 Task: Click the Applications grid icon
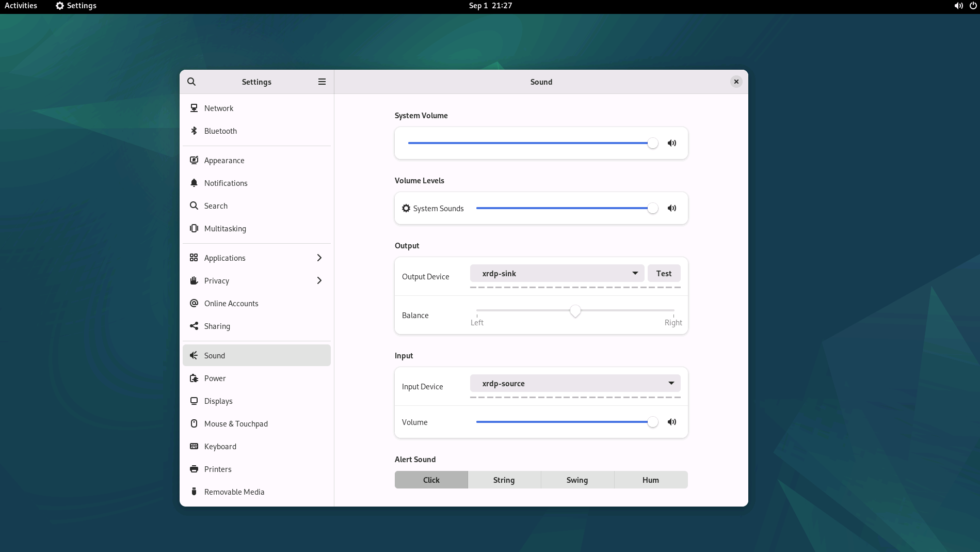pos(194,258)
